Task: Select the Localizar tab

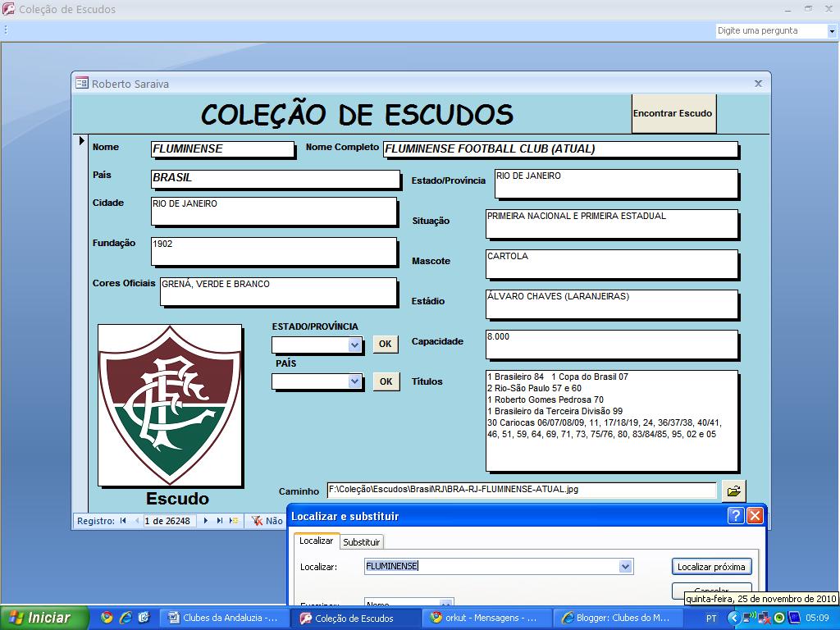Action: (x=316, y=541)
